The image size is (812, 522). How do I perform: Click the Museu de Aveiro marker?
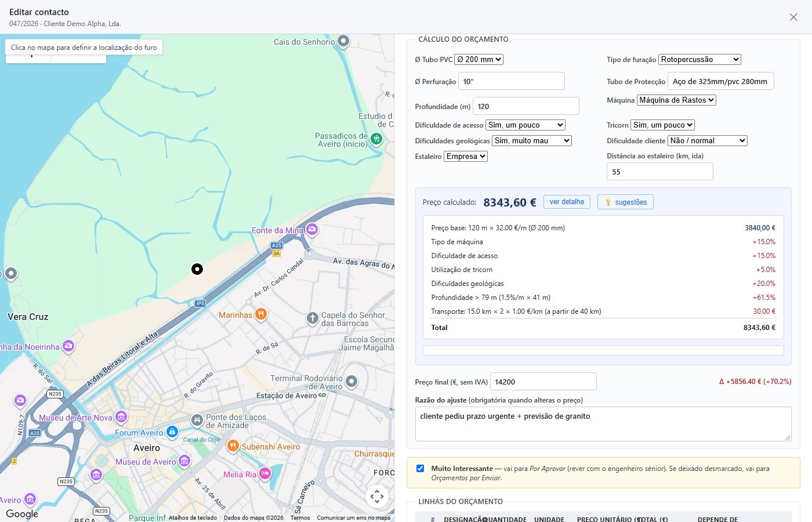[184, 461]
